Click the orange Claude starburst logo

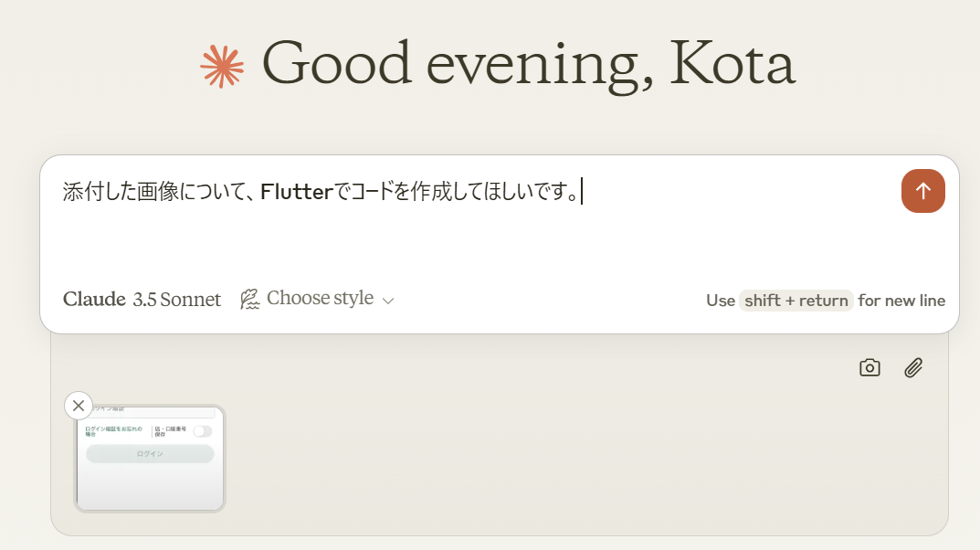pyautogui.click(x=222, y=65)
